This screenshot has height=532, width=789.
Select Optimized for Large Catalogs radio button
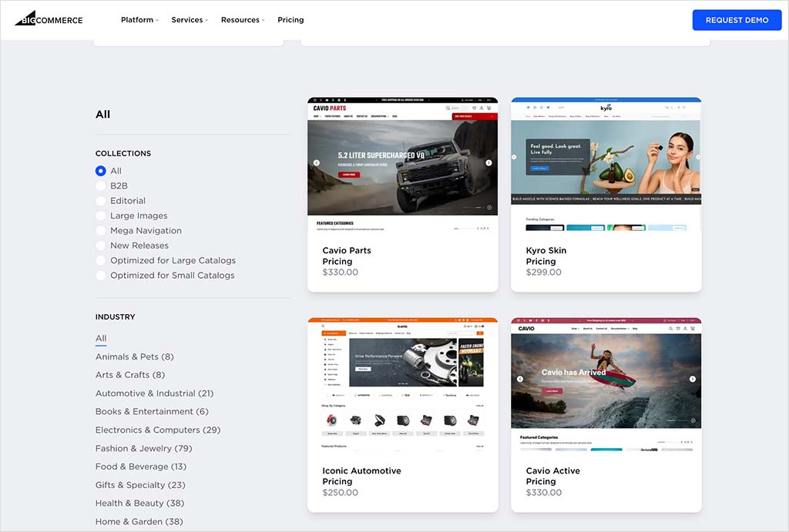[x=101, y=260]
